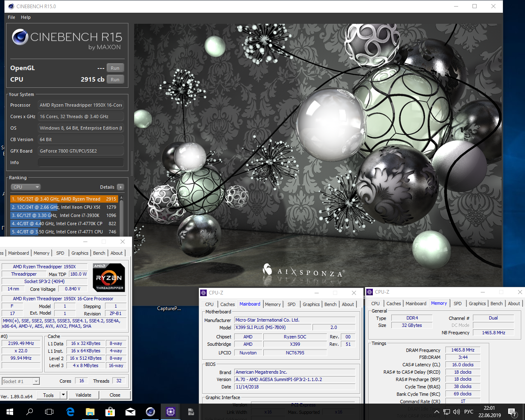The width and height of the screenshot is (525, 420).
Task: Open Memory tab in left CPU-Z window
Action: click(41, 253)
